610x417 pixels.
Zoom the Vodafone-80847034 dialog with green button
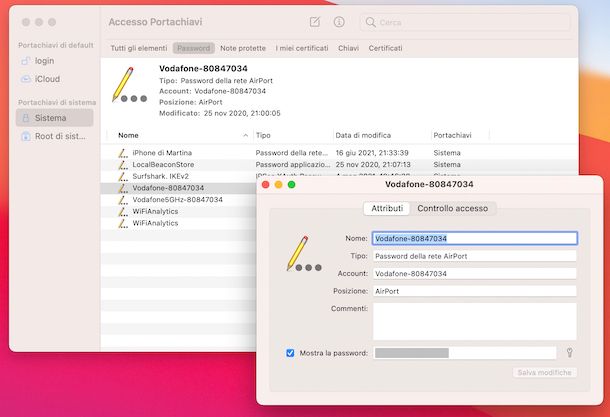291,184
